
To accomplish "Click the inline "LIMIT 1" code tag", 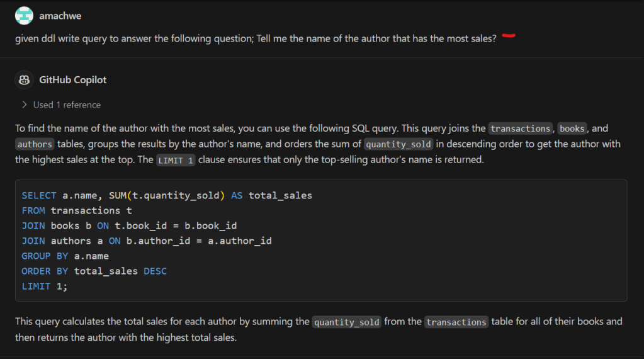I will [x=175, y=160].
